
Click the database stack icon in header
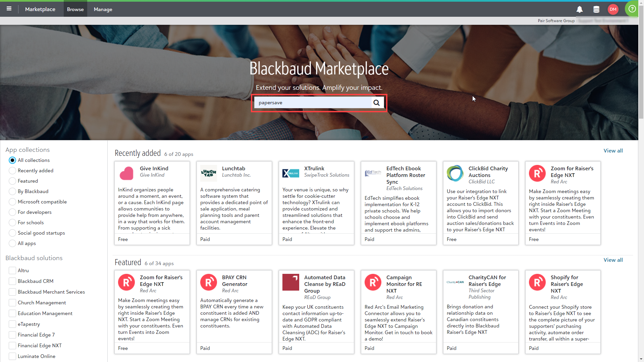click(596, 9)
